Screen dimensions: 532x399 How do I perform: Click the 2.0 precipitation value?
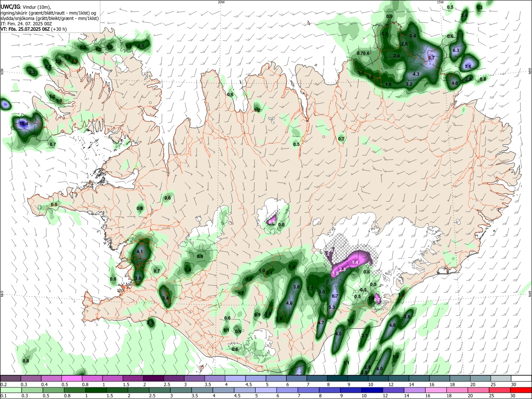[397, 56]
